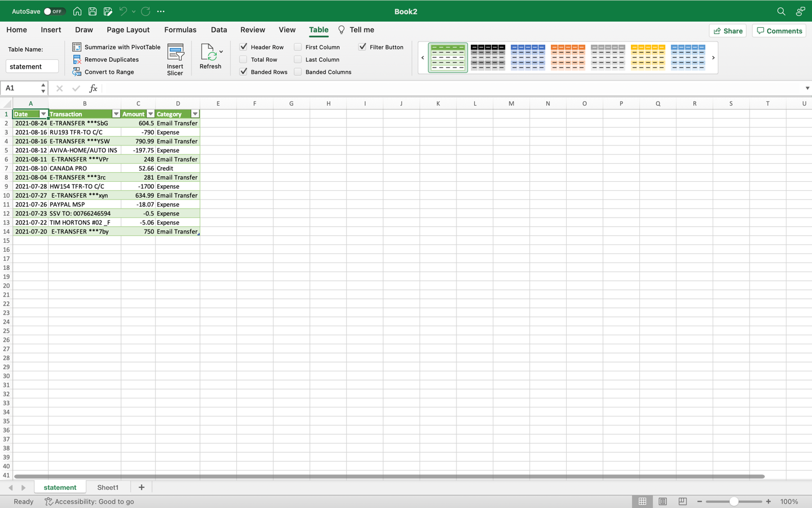The height and width of the screenshot is (508, 812).
Task: Click the collaboration people icon
Action: coord(800,11)
